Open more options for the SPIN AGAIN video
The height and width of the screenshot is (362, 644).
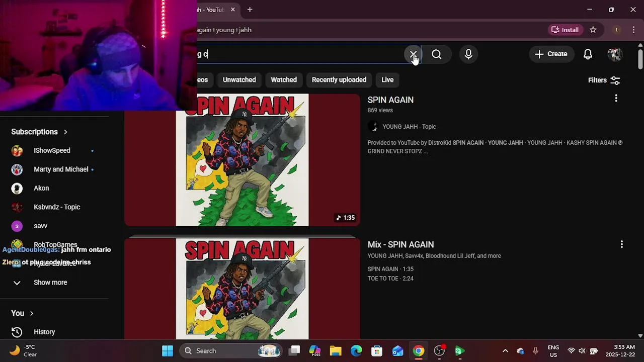point(616,99)
